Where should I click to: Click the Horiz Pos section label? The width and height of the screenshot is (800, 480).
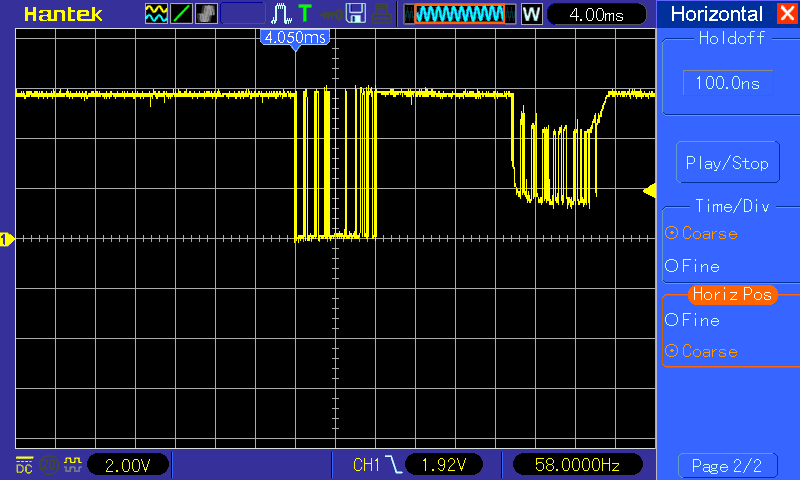732,294
